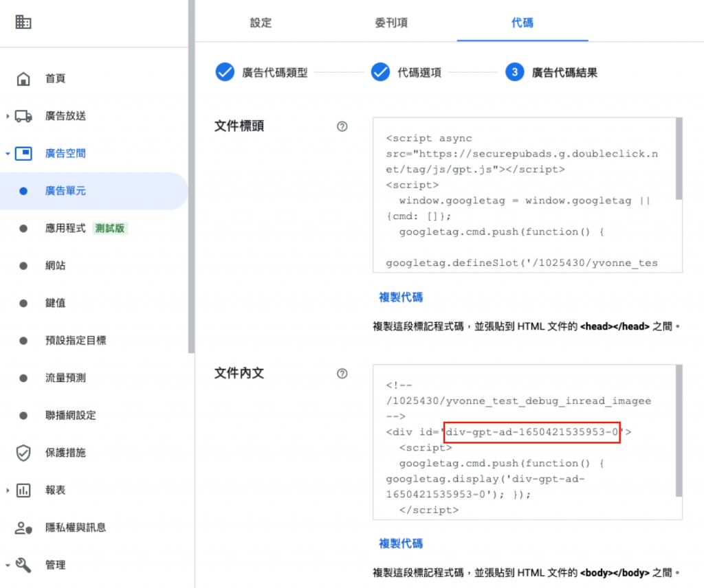Switch to the 設定 tab
Image resolution: width=704 pixels, height=588 pixels.
261,23
